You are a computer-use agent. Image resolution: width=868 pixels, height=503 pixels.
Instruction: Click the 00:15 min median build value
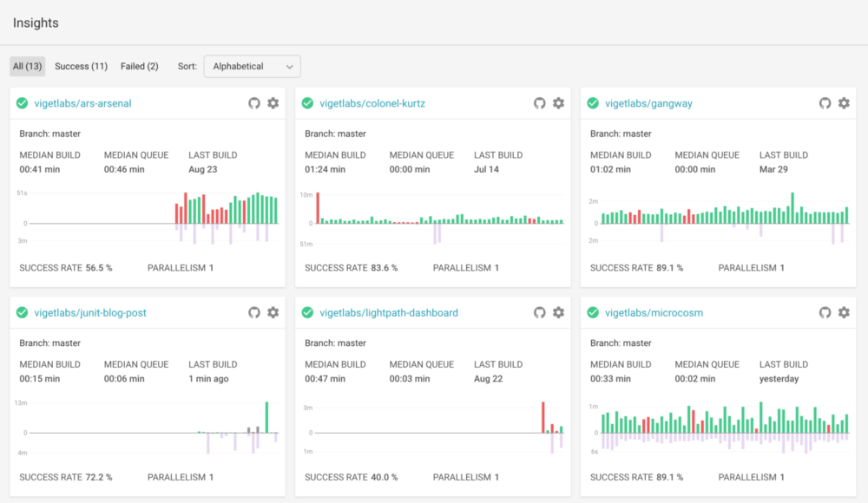click(x=40, y=378)
